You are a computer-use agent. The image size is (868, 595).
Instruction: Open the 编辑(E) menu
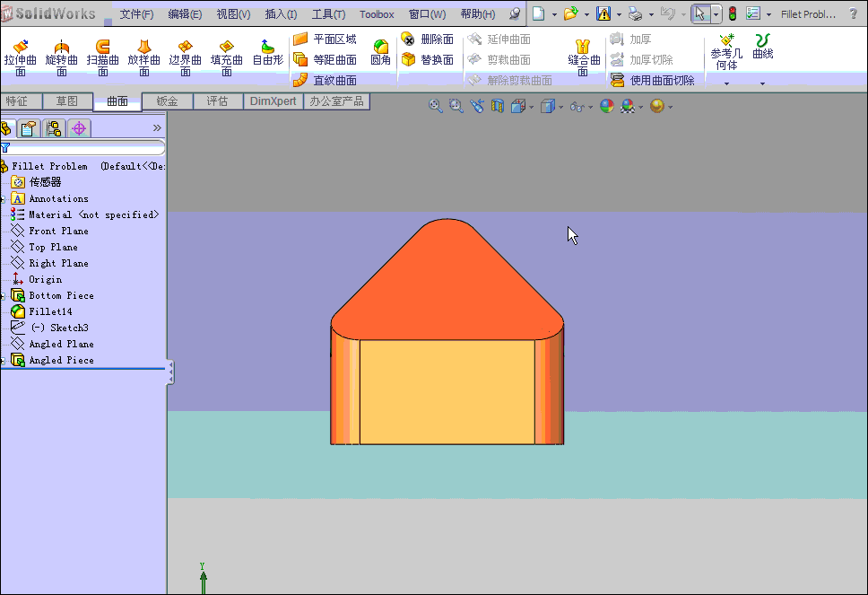click(x=185, y=14)
